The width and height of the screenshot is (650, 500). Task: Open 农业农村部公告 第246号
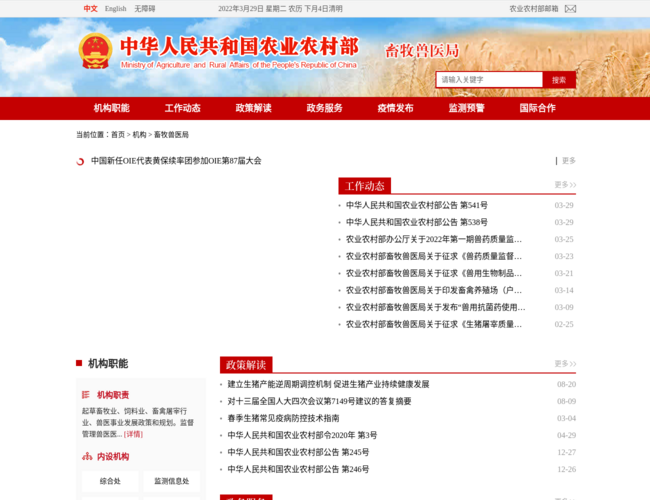tap(298, 469)
